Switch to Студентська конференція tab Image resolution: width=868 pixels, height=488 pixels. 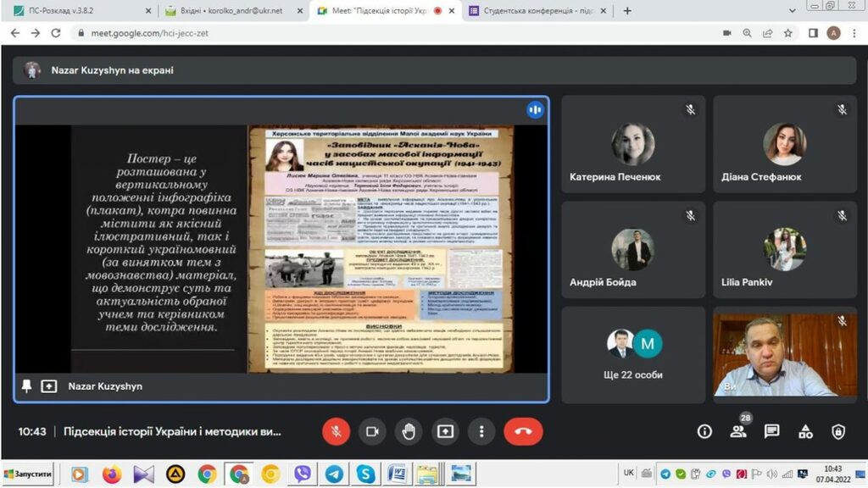pyautogui.click(x=538, y=11)
